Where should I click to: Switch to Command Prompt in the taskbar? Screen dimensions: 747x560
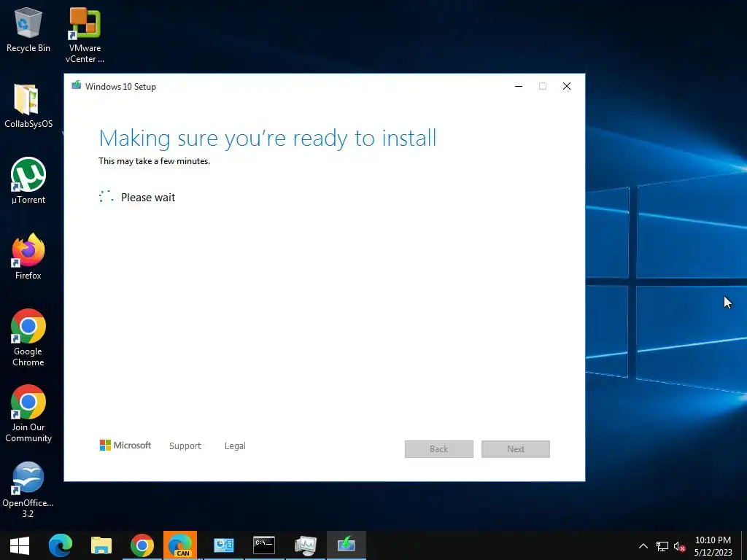point(264,545)
